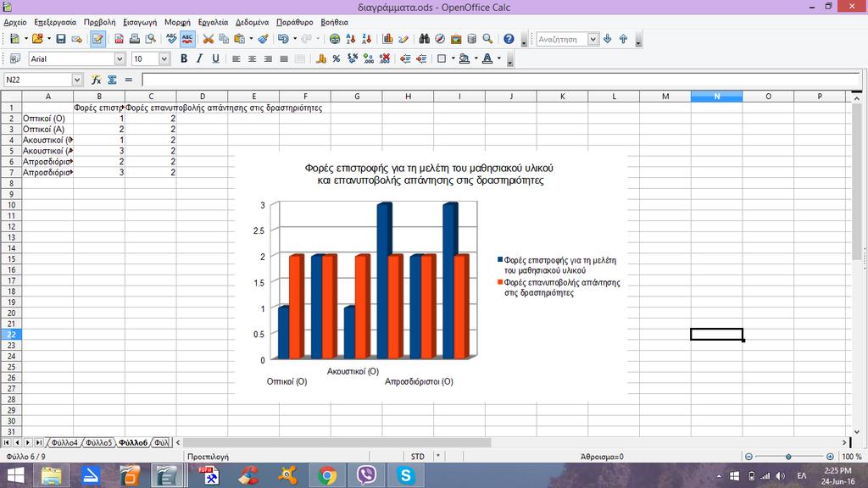
Task: Click the Sum sigma icon
Action: click(x=113, y=80)
